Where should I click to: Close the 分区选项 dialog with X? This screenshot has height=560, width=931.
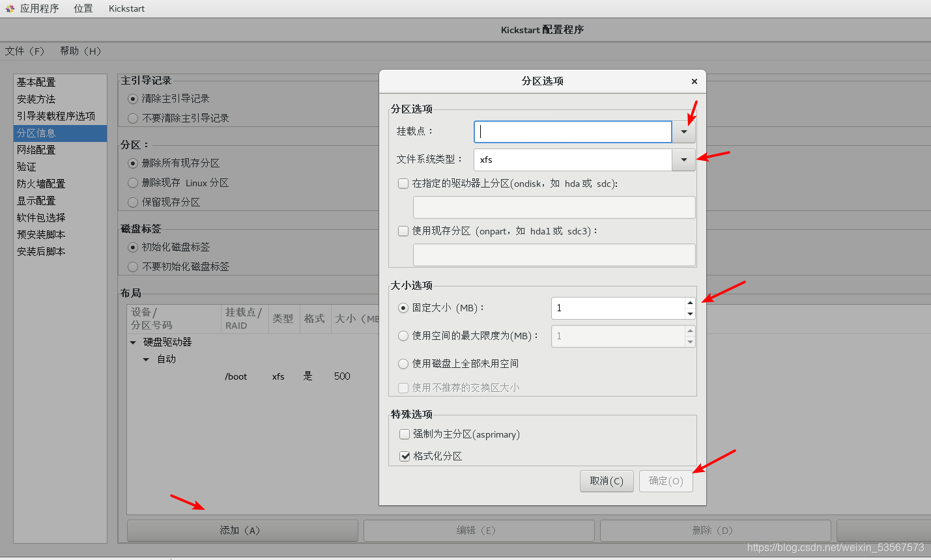tap(695, 81)
